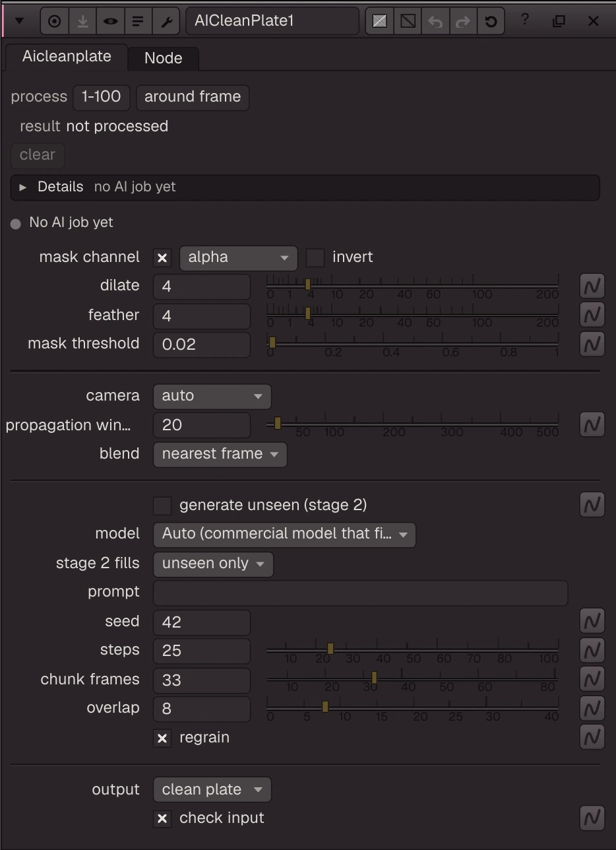Screen dimensions: 616x850
Task: Click the revert circular arrow icon
Action: (491, 21)
